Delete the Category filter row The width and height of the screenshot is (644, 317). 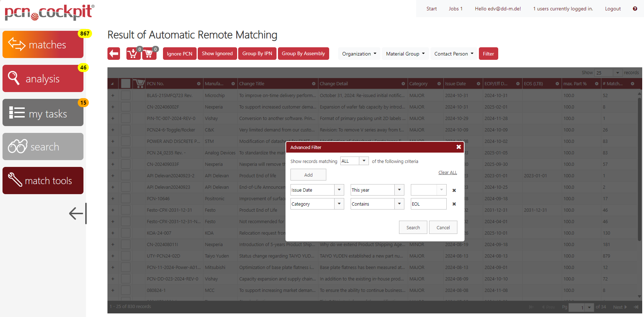pyautogui.click(x=454, y=204)
